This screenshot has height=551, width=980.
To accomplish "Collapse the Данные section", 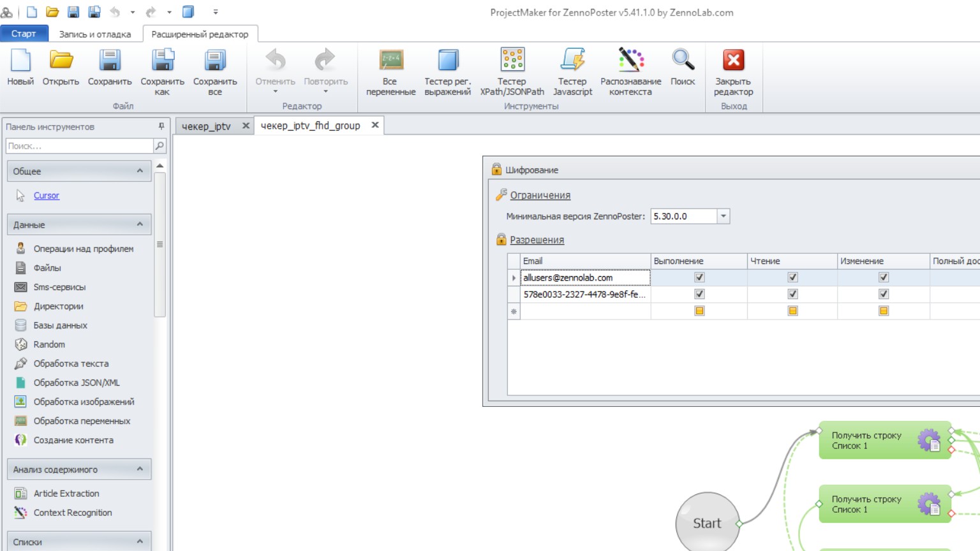I will click(x=140, y=224).
